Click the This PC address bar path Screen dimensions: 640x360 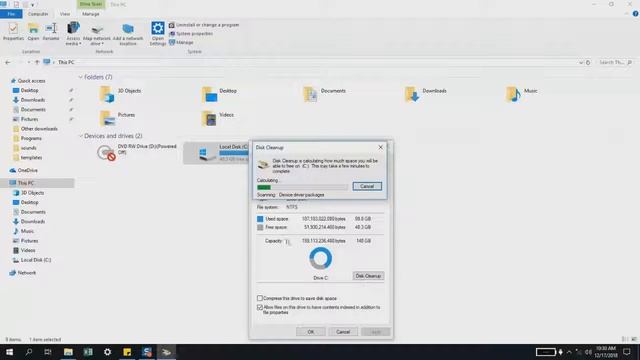pos(66,62)
